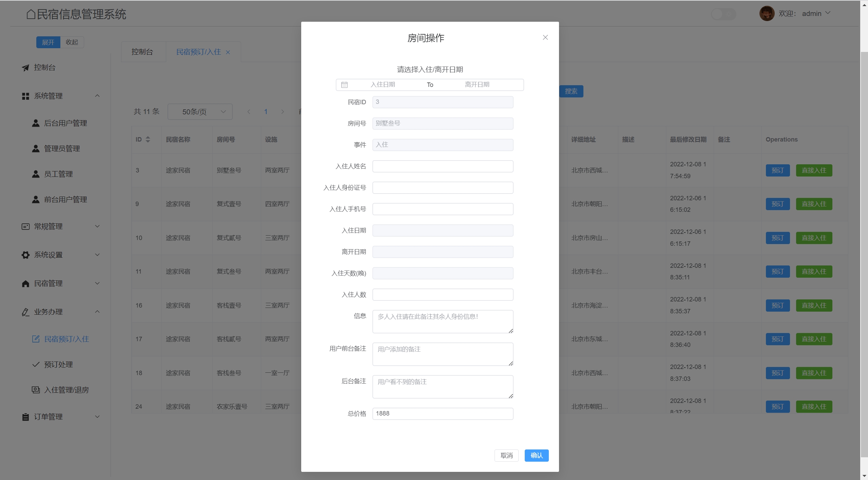Open the 50条/页 page size dropdown
868x480 pixels.
[x=200, y=112]
